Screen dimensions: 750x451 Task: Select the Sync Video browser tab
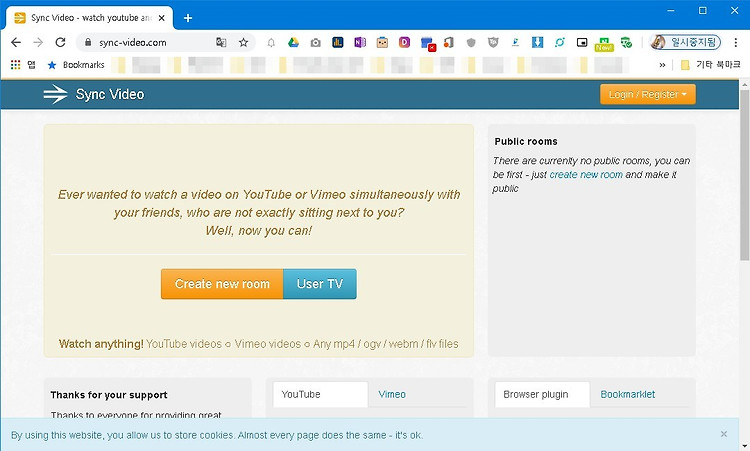[89, 18]
